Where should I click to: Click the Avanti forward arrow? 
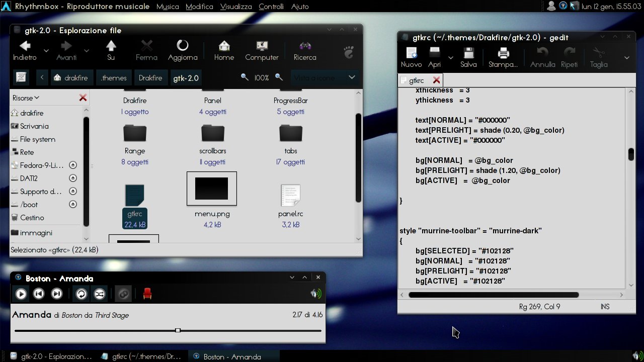coord(66,51)
